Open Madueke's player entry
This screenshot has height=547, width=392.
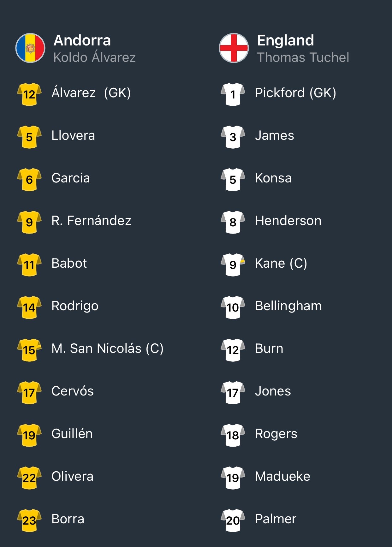click(x=282, y=476)
